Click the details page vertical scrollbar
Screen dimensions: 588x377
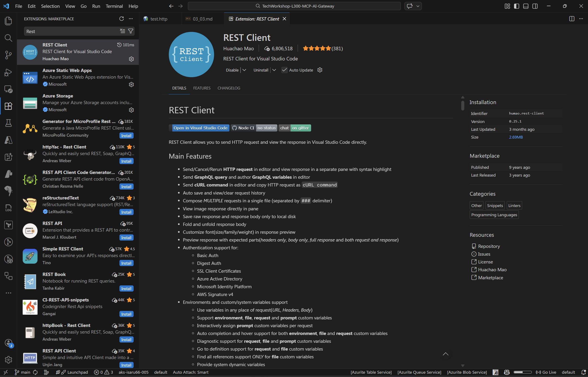[x=462, y=105]
